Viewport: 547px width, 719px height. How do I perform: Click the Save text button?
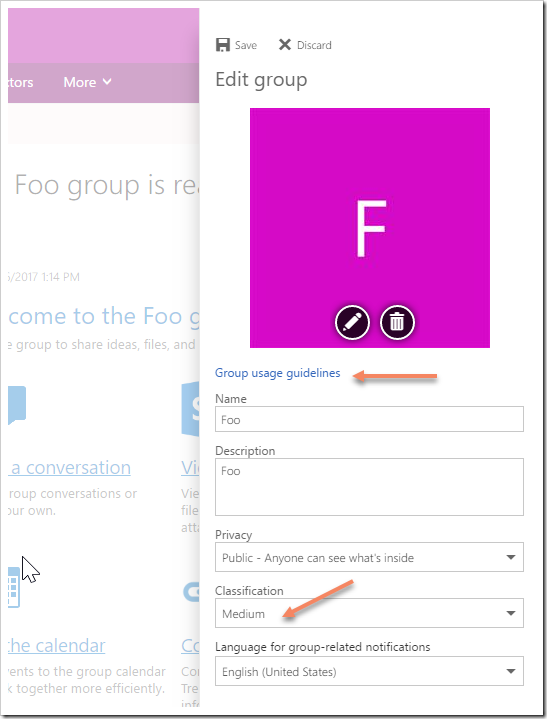[246, 45]
